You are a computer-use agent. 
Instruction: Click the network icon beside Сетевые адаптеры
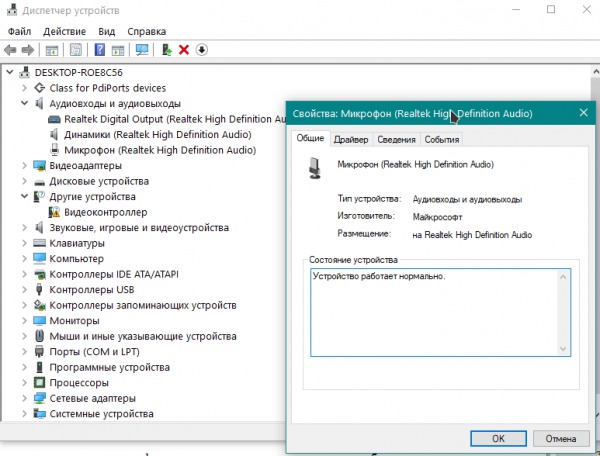click(x=39, y=398)
